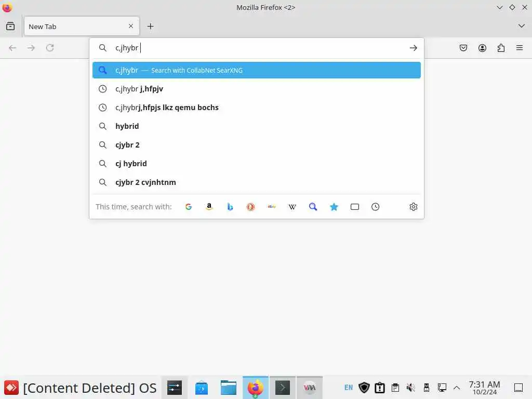Choose history suggestion 'c,jhybr j,hfpjv'
532x399 pixels.
click(x=257, y=89)
